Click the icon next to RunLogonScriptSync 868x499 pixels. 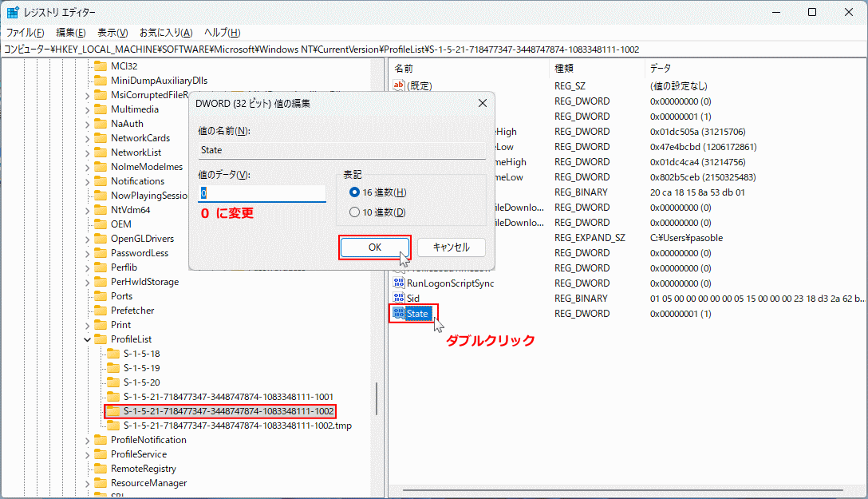click(397, 283)
